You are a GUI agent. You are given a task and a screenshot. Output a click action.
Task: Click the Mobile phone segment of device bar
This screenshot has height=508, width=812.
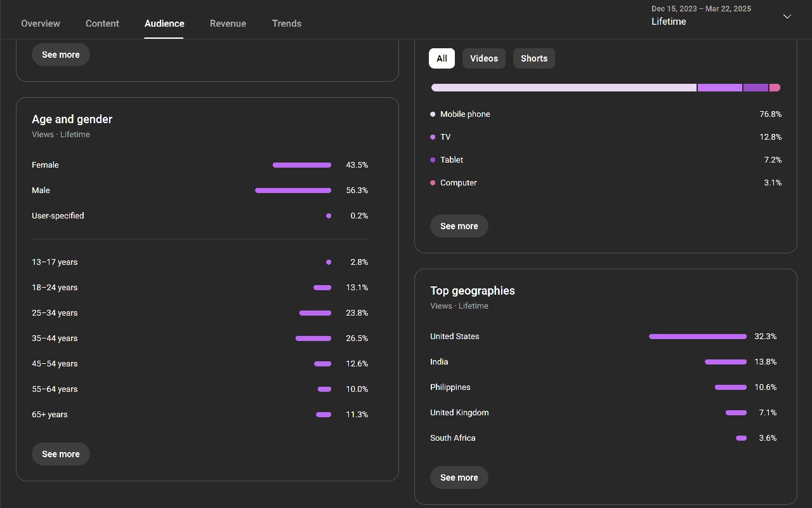[x=564, y=88]
